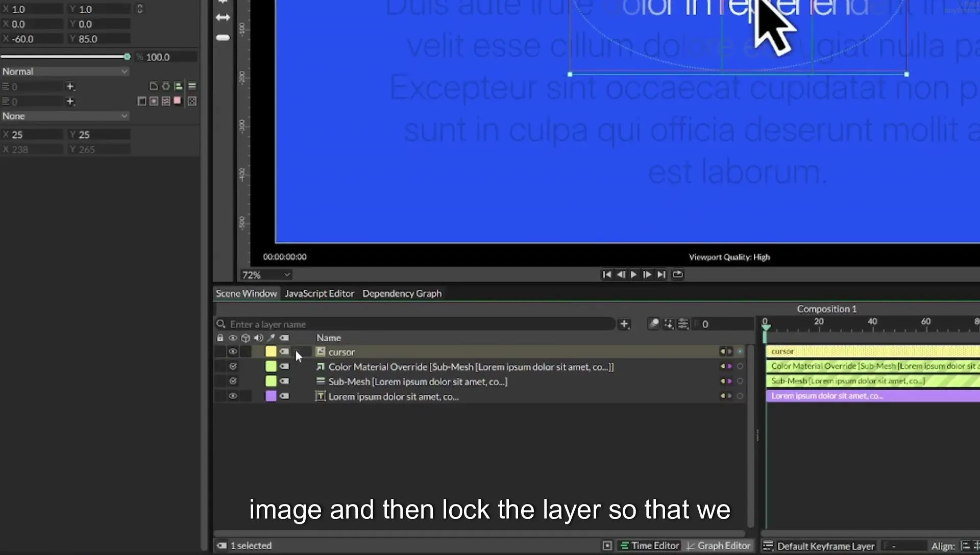Click the first plus button in attributes

(x=70, y=86)
